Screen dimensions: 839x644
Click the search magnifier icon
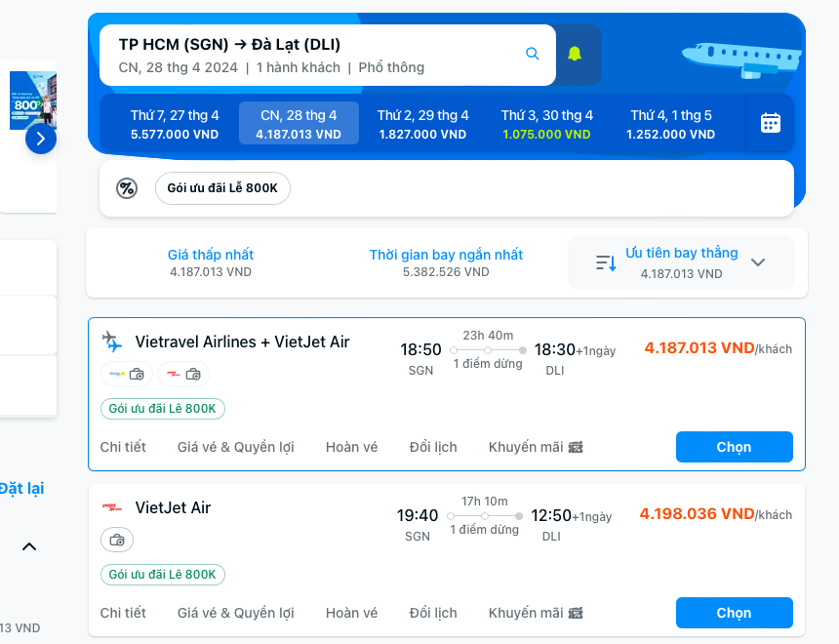[532, 54]
